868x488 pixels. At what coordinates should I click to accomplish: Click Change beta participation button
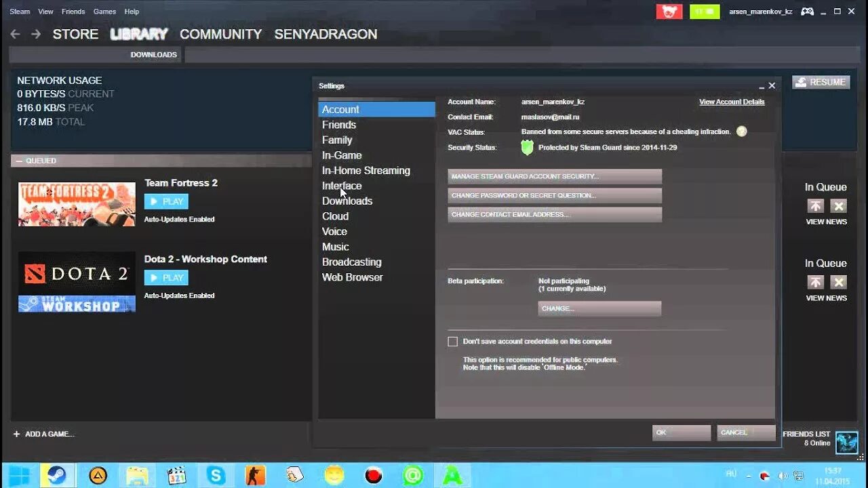click(x=599, y=308)
